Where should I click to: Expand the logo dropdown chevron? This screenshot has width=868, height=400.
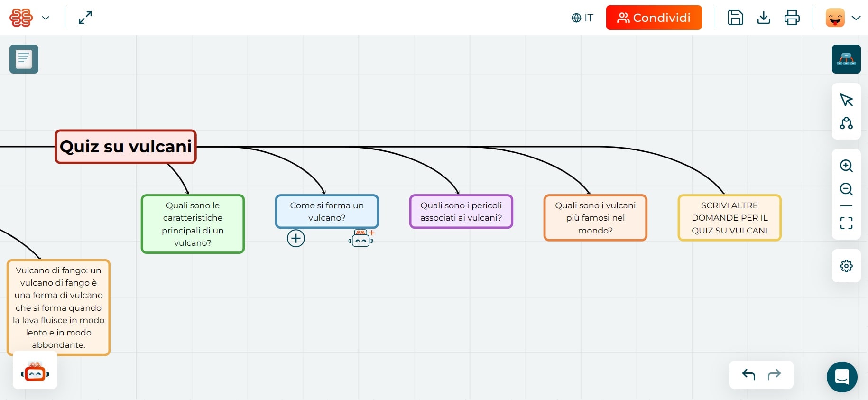tap(46, 18)
